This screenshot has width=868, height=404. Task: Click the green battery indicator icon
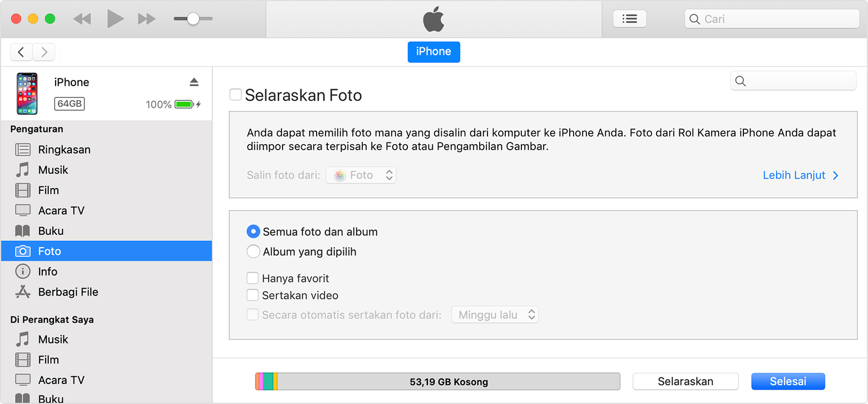184,104
